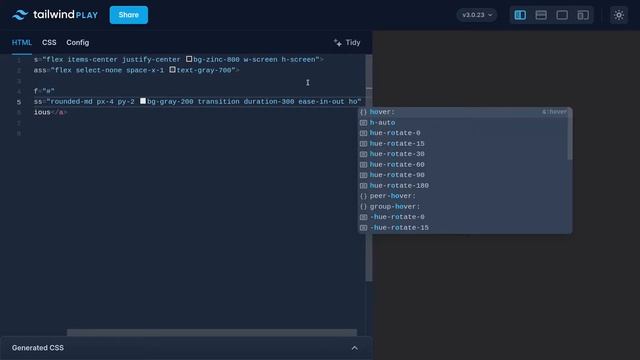Select the horizontal split layout icon
The height and width of the screenshot is (360, 640).
[x=541, y=15]
